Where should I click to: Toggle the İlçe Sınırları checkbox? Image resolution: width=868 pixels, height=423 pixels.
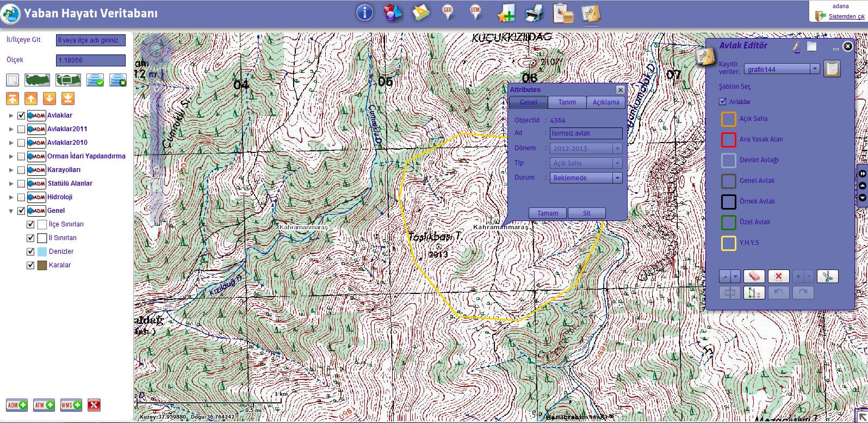[x=30, y=224]
